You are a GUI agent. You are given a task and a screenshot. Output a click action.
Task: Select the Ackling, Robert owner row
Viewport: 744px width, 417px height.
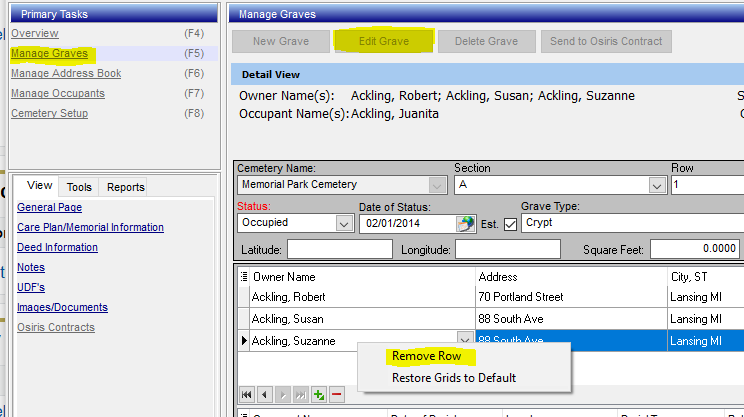363,297
